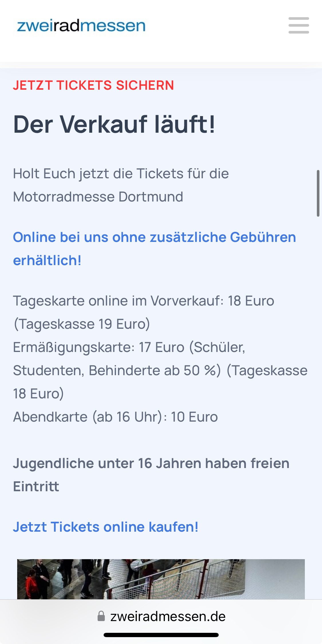The height and width of the screenshot is (644, 322).
Task: Tap the 'Tageskarte online im Vorverkauf: 18 Euro' line
Action: click(143, 301)
